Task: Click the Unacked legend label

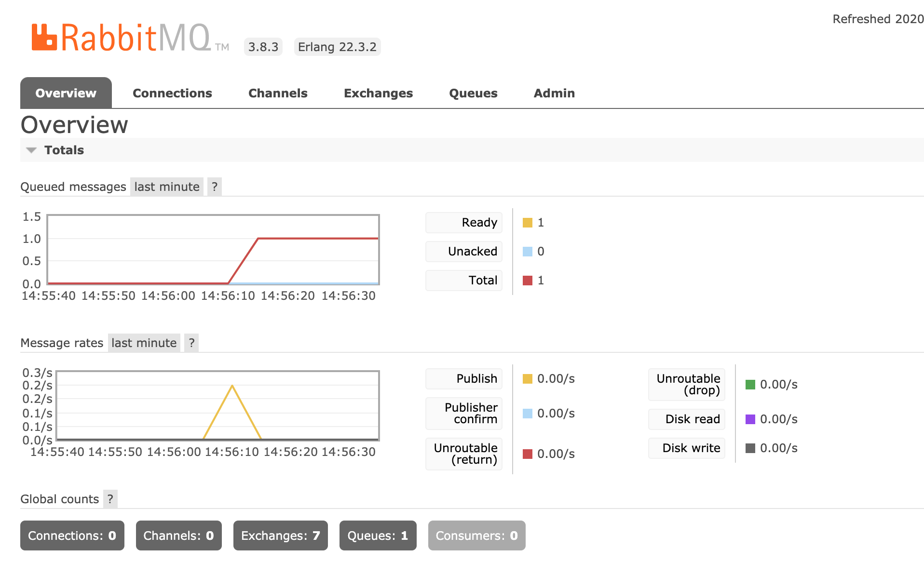Action: (464, 252)
